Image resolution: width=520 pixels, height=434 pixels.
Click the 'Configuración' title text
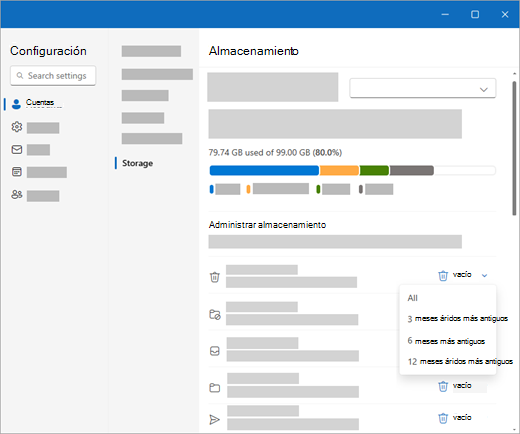pyautogui.click(x=48, y=51)
